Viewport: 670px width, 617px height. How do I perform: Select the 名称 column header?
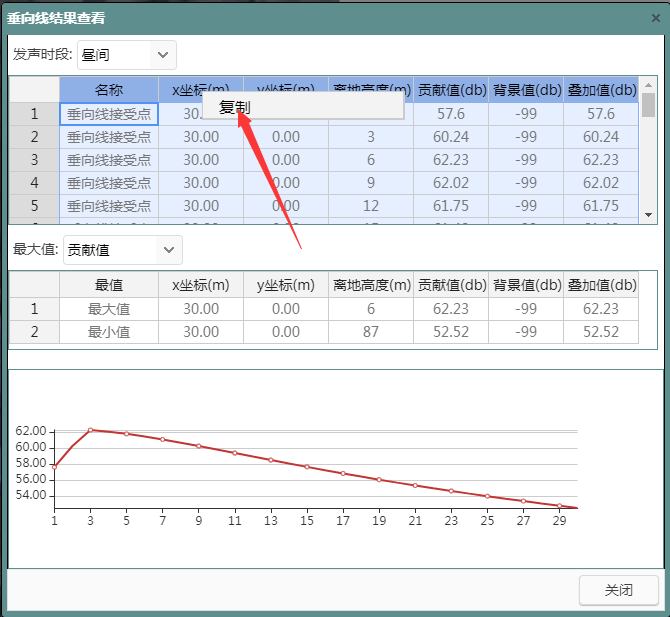(x=108, y=90)
